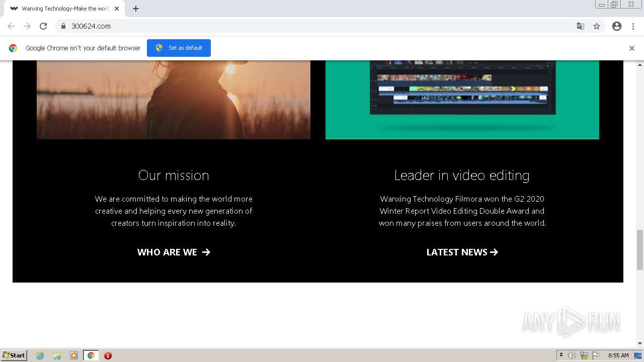Open the media player taskbar icon
The image size is (644, 362).
[x=74, y=355]
